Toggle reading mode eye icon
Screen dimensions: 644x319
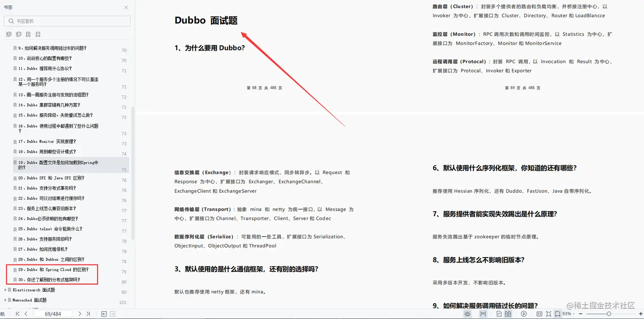(x=468, y=313)
